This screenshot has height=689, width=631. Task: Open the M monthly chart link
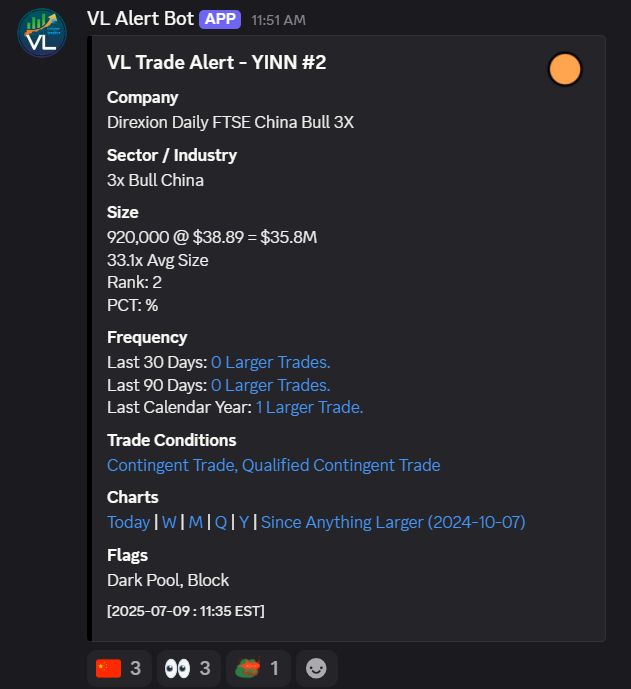pos(196,522)
